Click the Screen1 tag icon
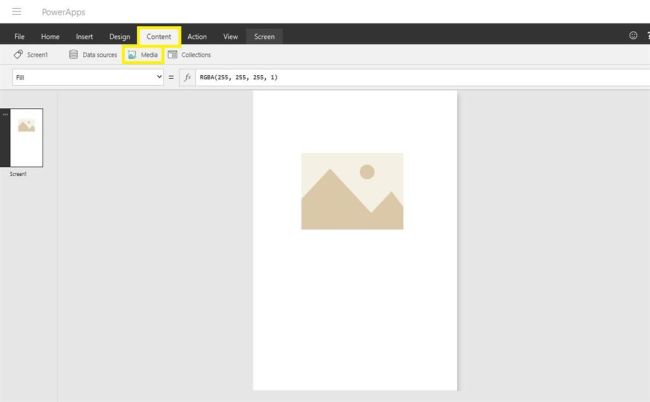Screen dimensions: 650x402 18,54
